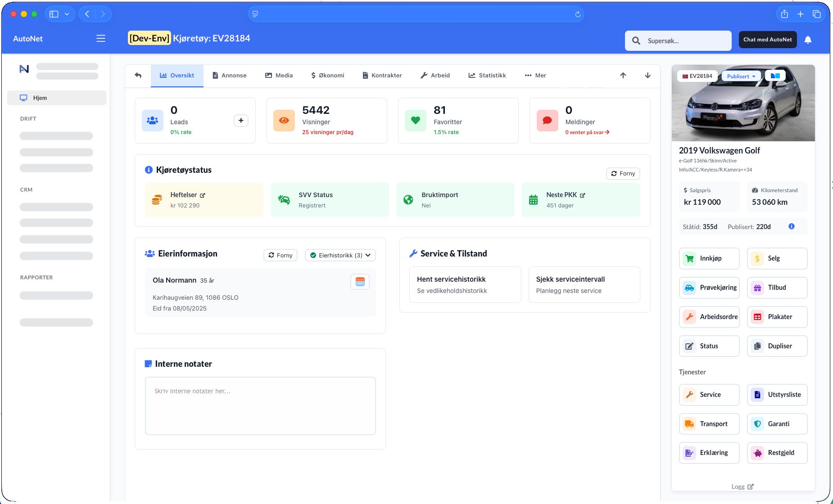Open the notifications bell
833x504 pixels.
(x=808, y=40)
